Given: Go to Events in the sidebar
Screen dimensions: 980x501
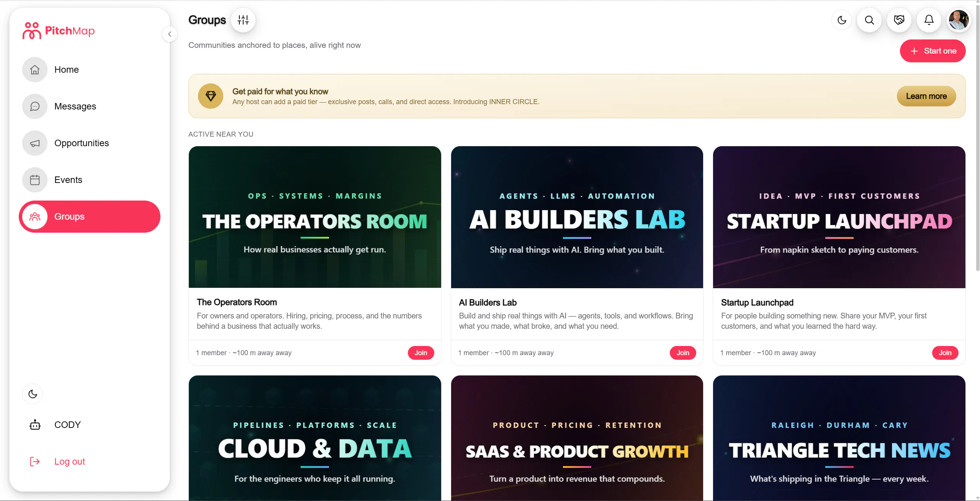Looking at the screenshot, I should (x=90, y=180).
